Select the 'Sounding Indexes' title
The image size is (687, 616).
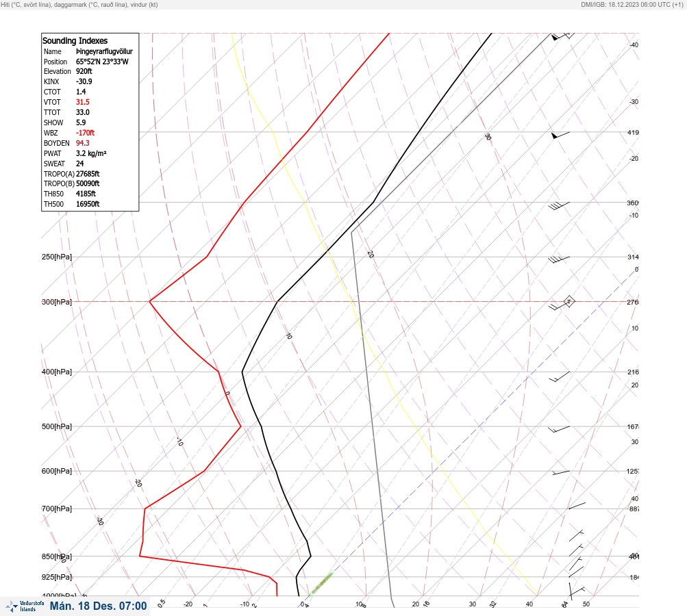(x=75, y=40)
